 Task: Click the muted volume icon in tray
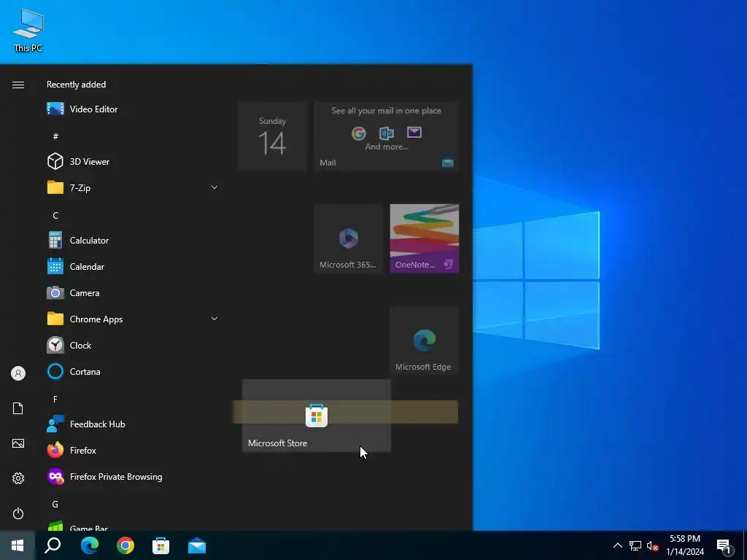pyautogui.click(x=652, y=545)
